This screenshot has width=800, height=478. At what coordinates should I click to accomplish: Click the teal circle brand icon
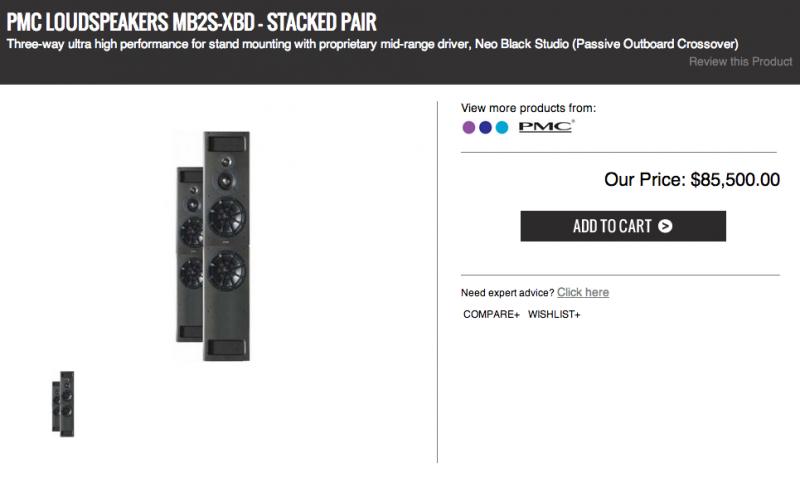502,128
